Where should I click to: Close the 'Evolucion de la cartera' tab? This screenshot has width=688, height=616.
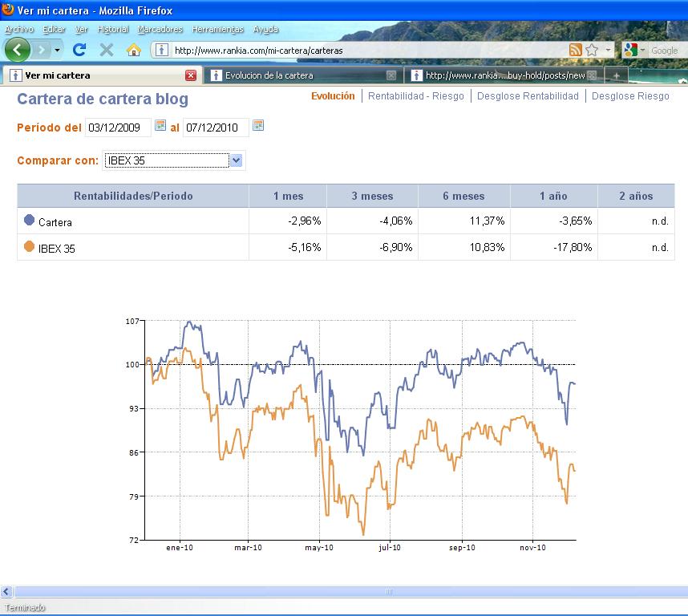[391, 75]
